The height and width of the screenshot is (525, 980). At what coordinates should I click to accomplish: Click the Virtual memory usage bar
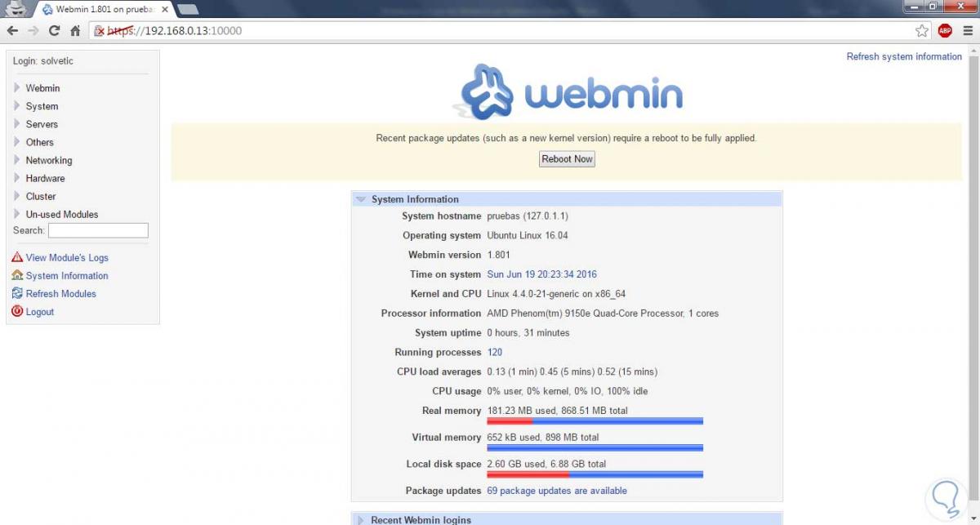[x=595, y=447]
